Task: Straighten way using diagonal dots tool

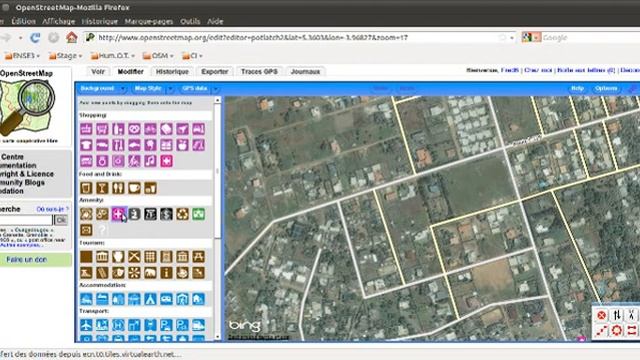Action: click(601, 330)
